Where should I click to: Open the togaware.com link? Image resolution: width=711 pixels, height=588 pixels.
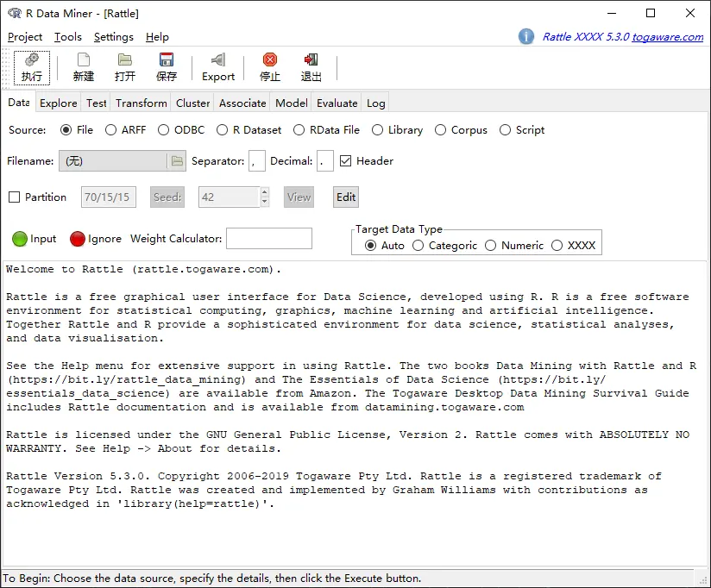coord(668,37)
